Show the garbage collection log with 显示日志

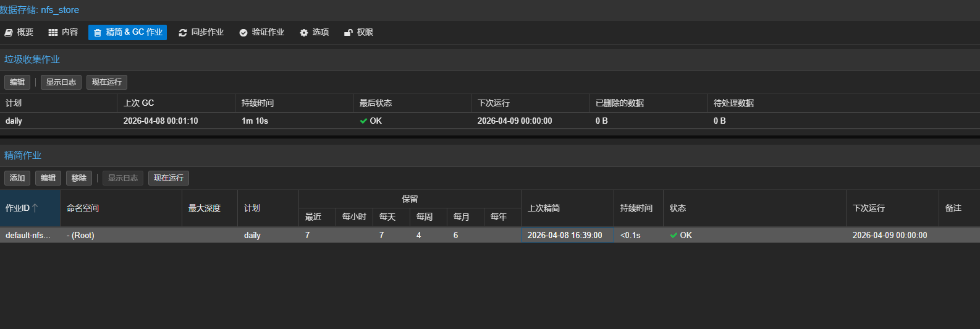pos(61,82)
